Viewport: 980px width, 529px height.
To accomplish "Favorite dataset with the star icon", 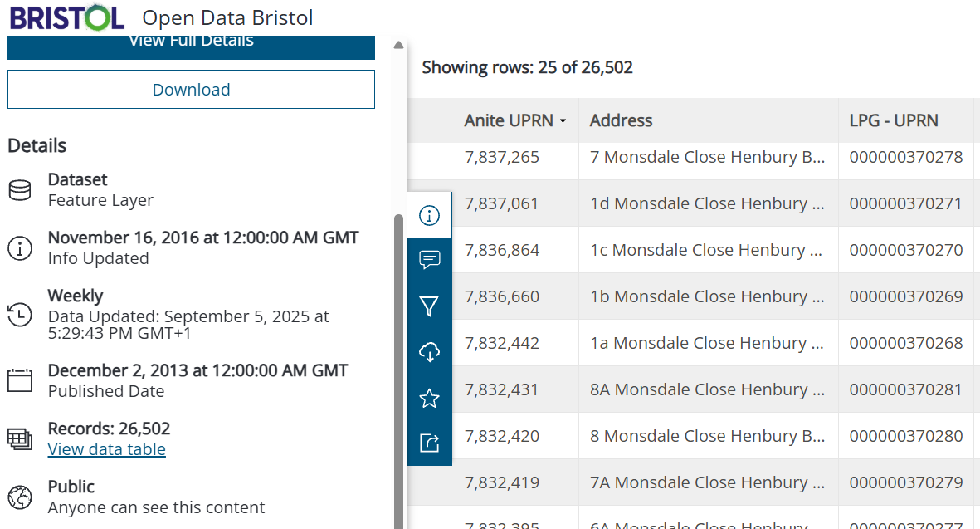I will (429, 399).
